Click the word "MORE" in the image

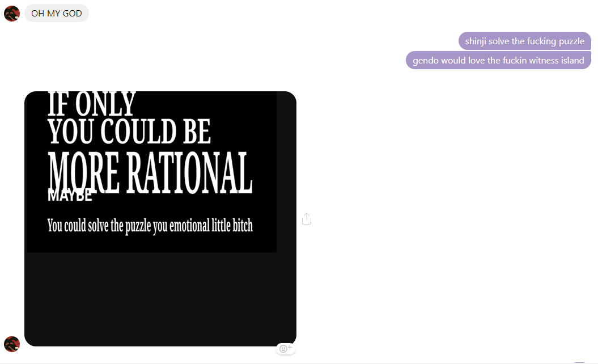click(84, 172)
